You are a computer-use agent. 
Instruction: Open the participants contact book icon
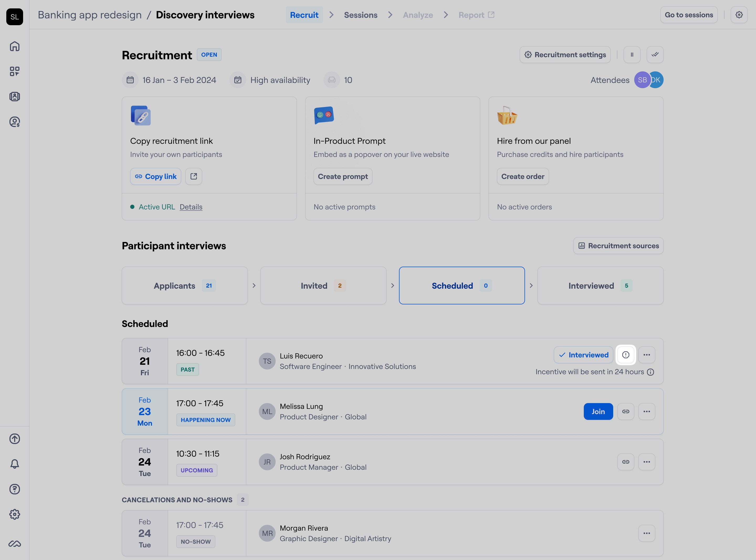(15, 97)
